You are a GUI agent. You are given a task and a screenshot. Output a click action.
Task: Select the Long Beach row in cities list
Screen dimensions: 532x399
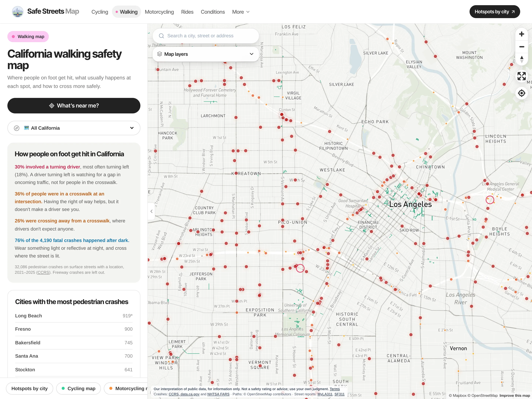[x=74, y=316]
